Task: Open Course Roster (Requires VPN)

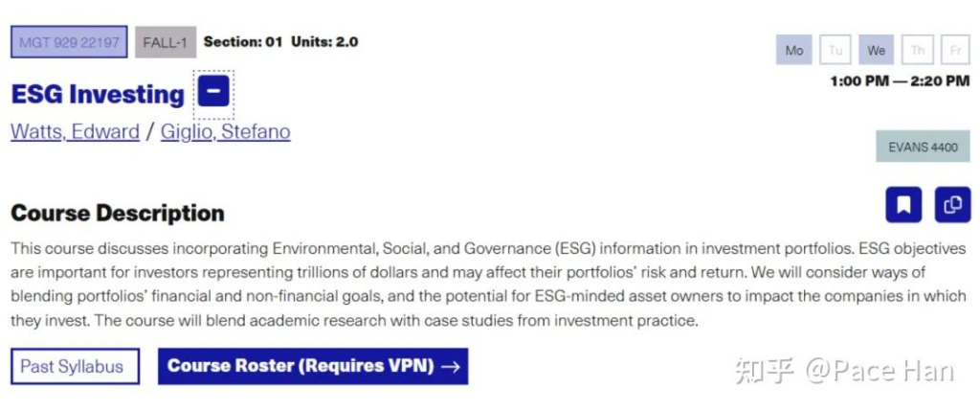Action: coord(313,366)
